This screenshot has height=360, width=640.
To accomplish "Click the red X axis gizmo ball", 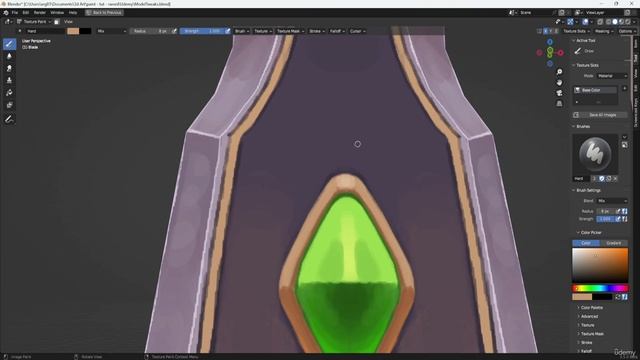I will tap(560, 53).
